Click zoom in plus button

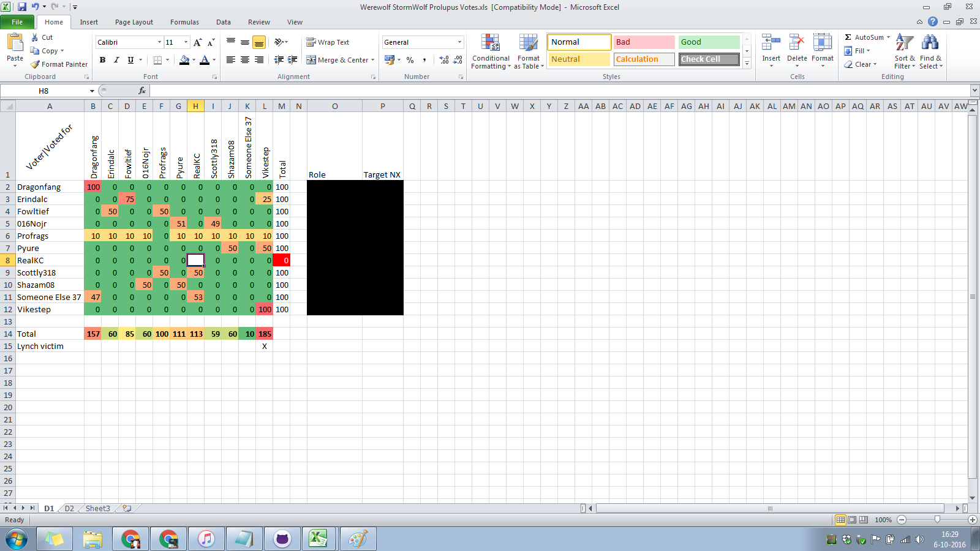pyautogui.click(x=973, y=520)
